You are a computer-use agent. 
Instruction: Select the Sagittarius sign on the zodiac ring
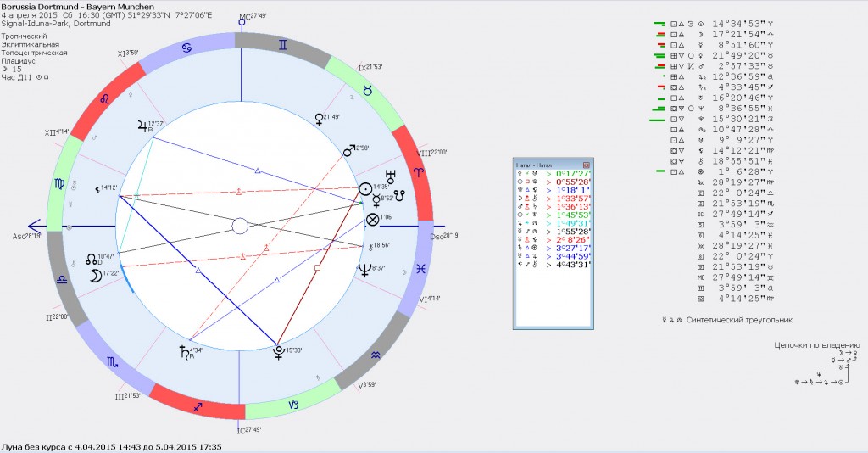click(x=198, y=407)
